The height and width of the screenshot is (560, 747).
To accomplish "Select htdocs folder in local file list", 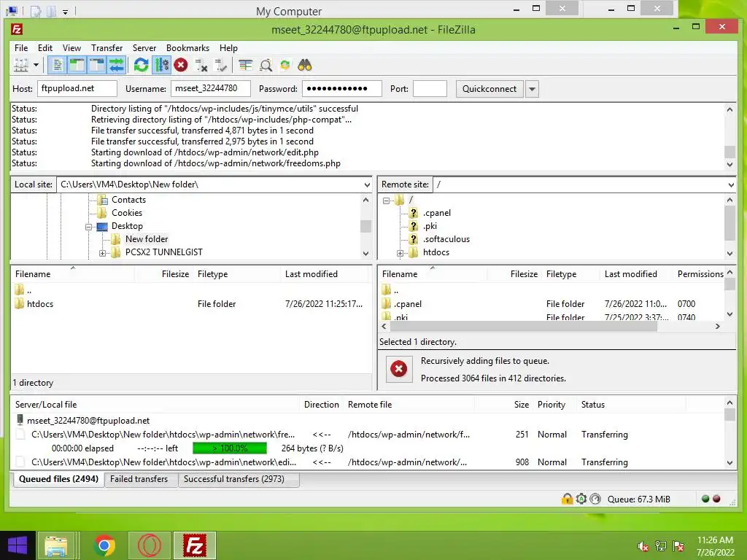I will click(x=40, y=304).
